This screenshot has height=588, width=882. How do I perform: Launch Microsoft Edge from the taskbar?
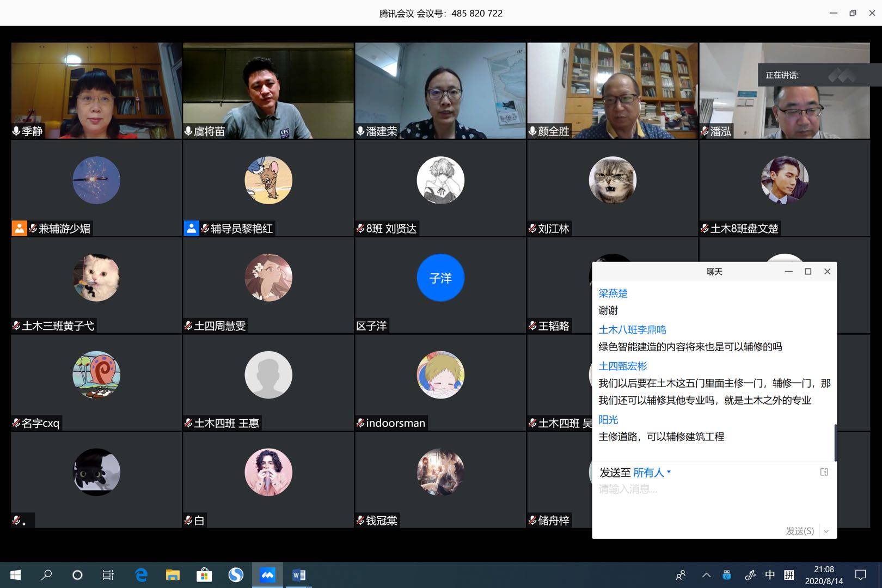142,575
